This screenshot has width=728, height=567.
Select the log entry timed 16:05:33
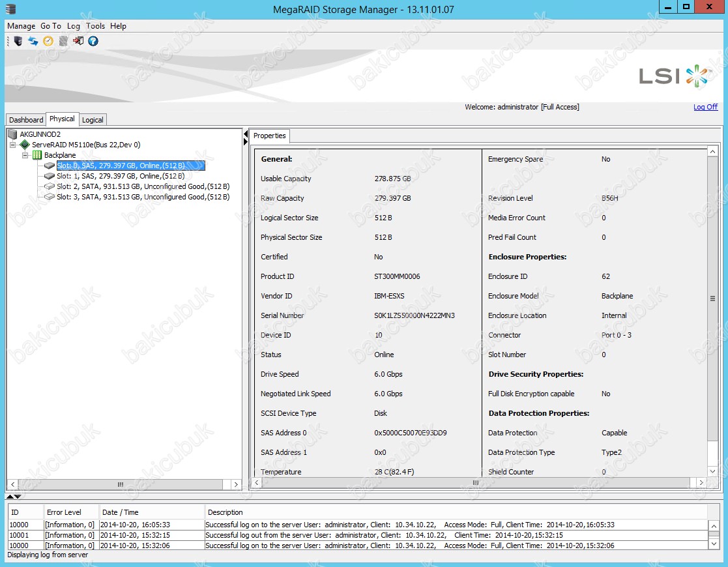(358, 525)
